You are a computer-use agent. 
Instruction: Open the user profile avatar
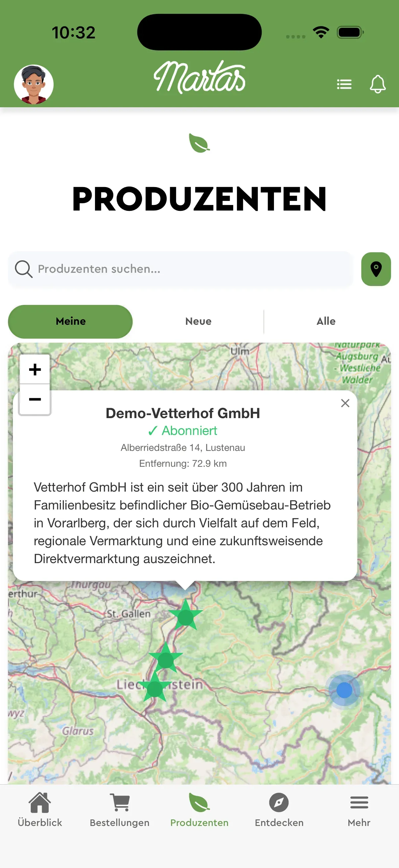pos(34,84)
